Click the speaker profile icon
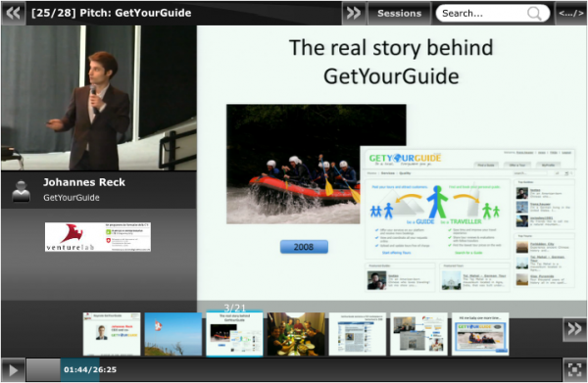Image resolution: width=588 pixels, height=383 pixels. [x=21, y=191]
